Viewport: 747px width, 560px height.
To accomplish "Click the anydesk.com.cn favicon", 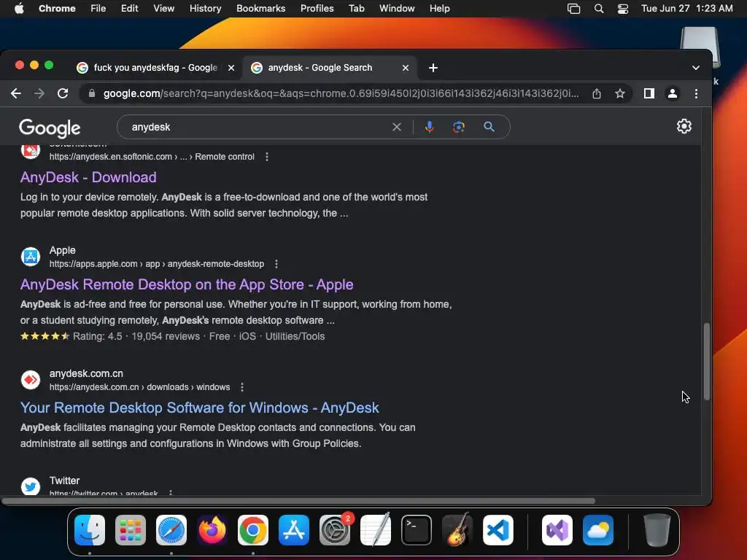I will pyautogui.click(x=31, y=379).
